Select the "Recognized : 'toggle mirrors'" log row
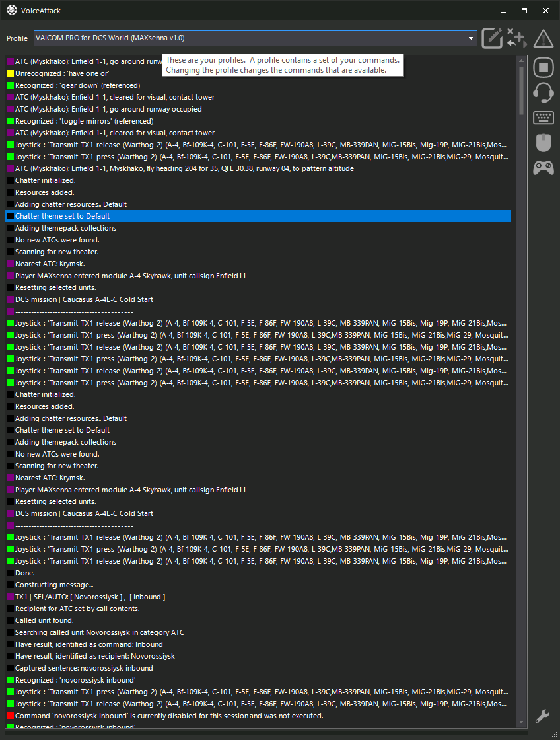The width and height of the screenshot is (560, 740). [258, 122]
